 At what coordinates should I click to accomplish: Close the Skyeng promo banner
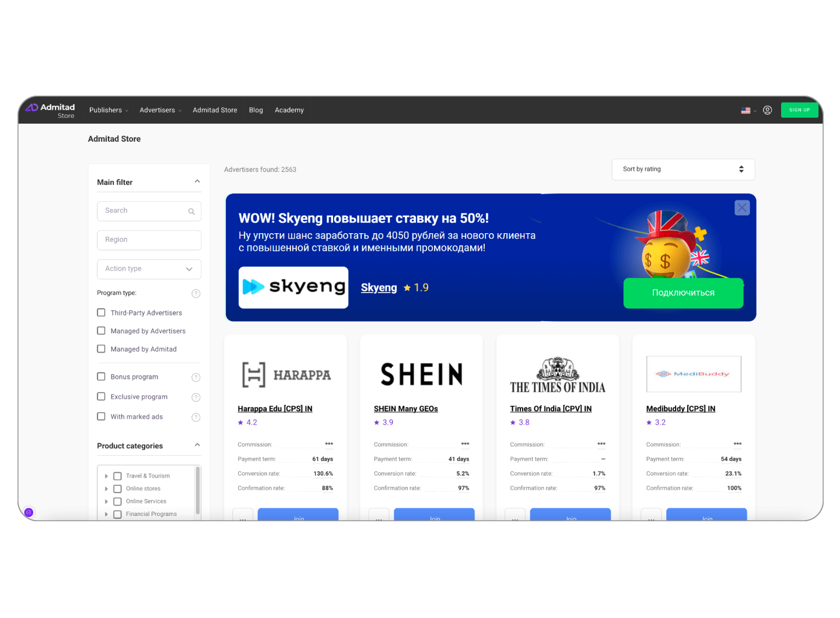pos(742,208)
